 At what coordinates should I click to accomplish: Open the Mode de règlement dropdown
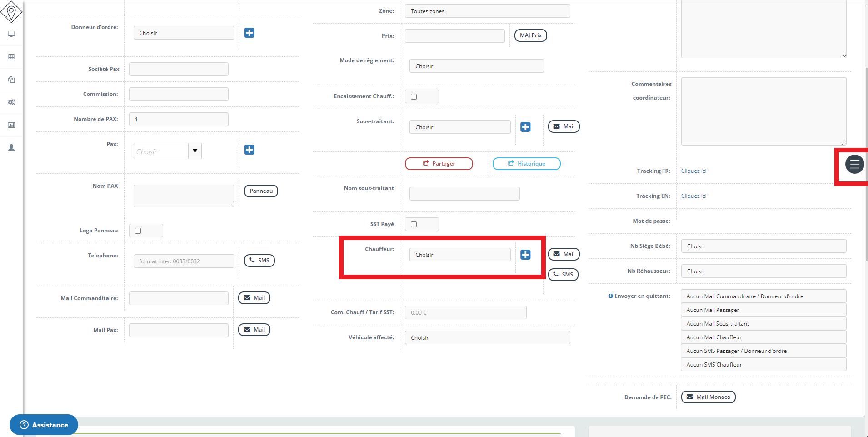click(476, 66)
